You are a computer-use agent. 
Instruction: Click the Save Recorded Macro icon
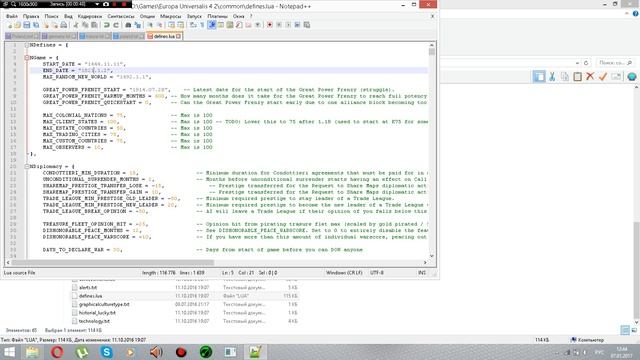[x=307, y=25]
